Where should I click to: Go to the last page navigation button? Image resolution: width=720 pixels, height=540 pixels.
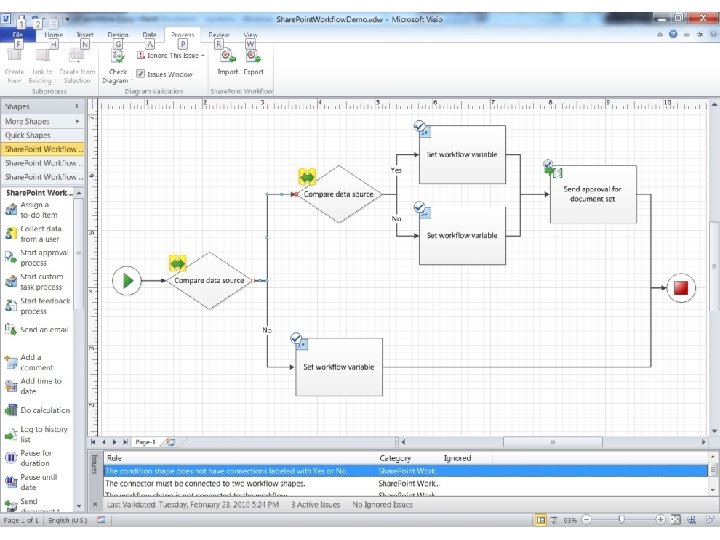tap(125, 442)
